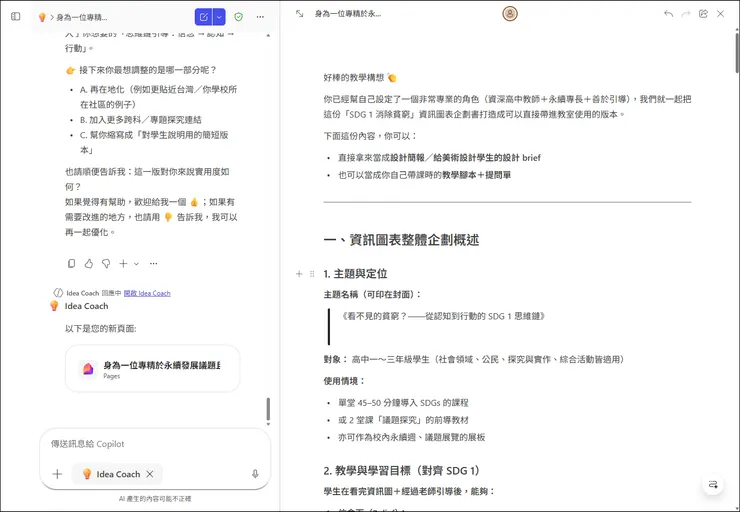Viewport: 740px width, 512px height.
Task: Toggle the sidebar panel icon
Action: click(x=16, y=17)
